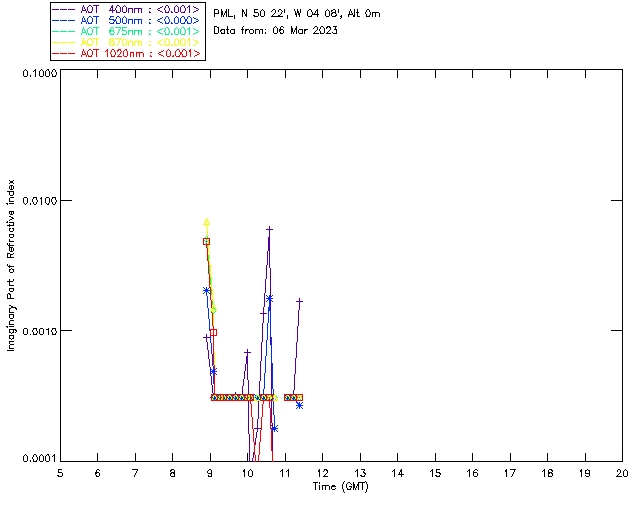Click the AOT 675nm legend entry

click(126, 31)
